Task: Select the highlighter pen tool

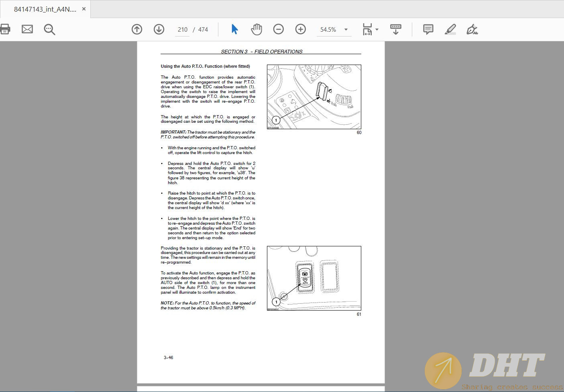Action: click(x=450, y=29)
